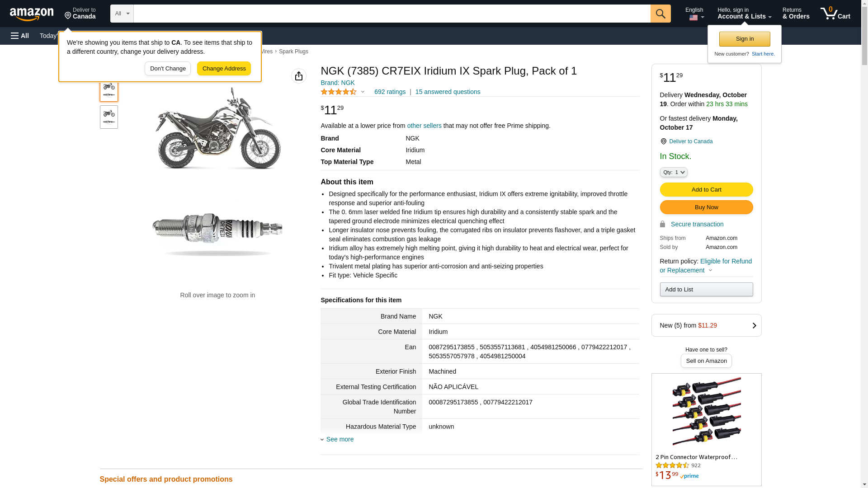The height and width of the screenshot is (488, 868).
Task: Open the Qty quantity dropdown
Action: [674, 172]
